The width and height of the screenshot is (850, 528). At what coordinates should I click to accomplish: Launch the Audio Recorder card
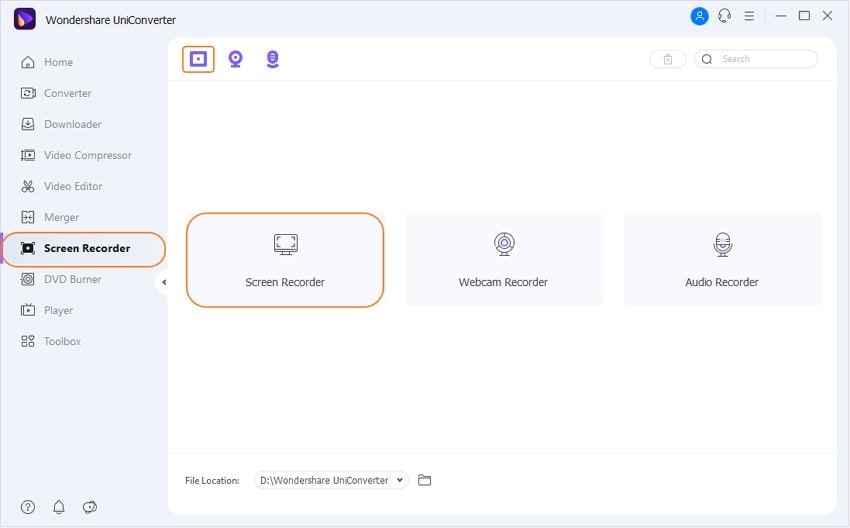point(722,260)
